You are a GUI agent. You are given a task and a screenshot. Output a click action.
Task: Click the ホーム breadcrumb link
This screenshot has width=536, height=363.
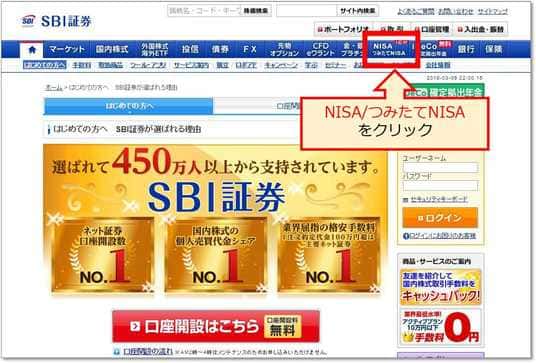pyautogui.click(x=54, y=88)
